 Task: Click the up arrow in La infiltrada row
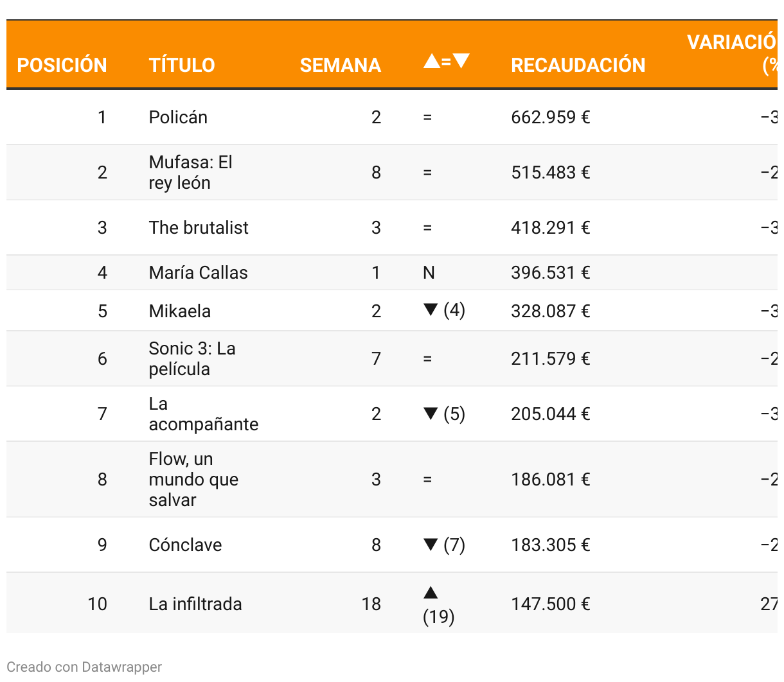click(x=431, y=592)
